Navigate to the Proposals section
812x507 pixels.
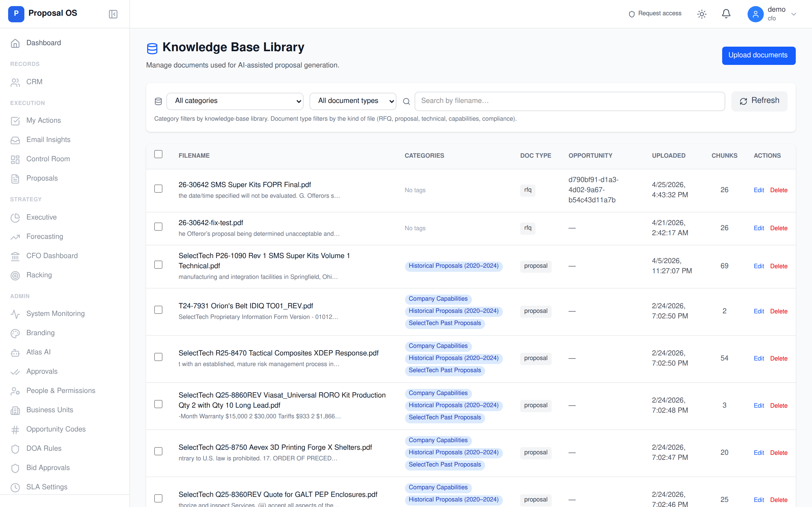[x=42, y=178]
